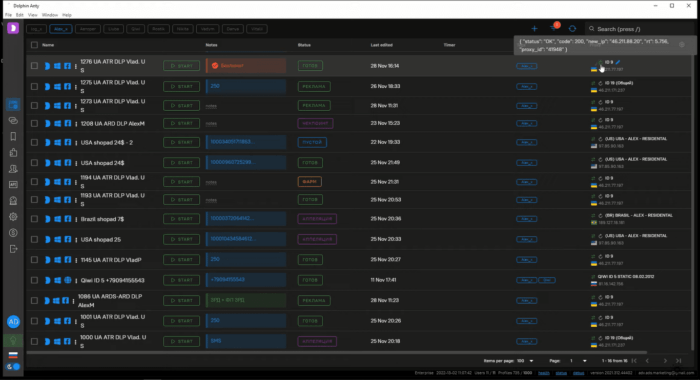Click the AD user avatar
The width and height of the screenshot is (700, 380).
(x=13, y=321)
